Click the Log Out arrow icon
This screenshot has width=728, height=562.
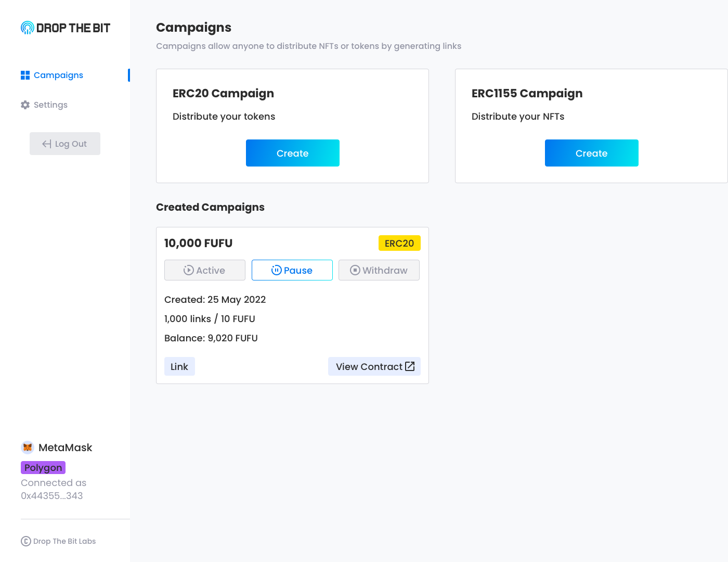(x=47, y=144)
